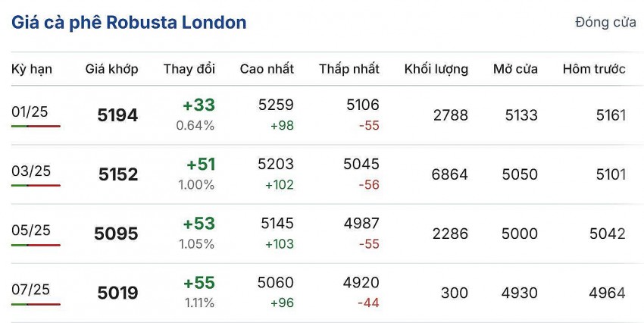Click the 'Đóng cửa' market status label
The height and width of the screenshot is (323, 644).
point(605,23)
